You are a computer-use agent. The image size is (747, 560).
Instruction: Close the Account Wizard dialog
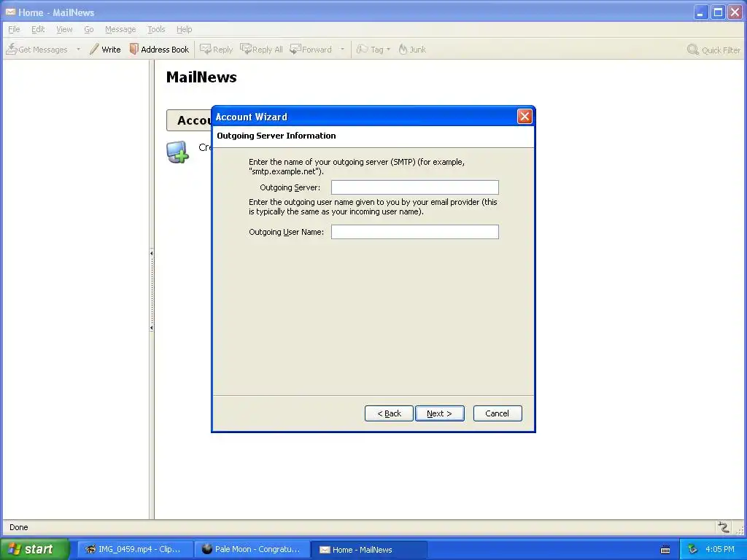525,116
